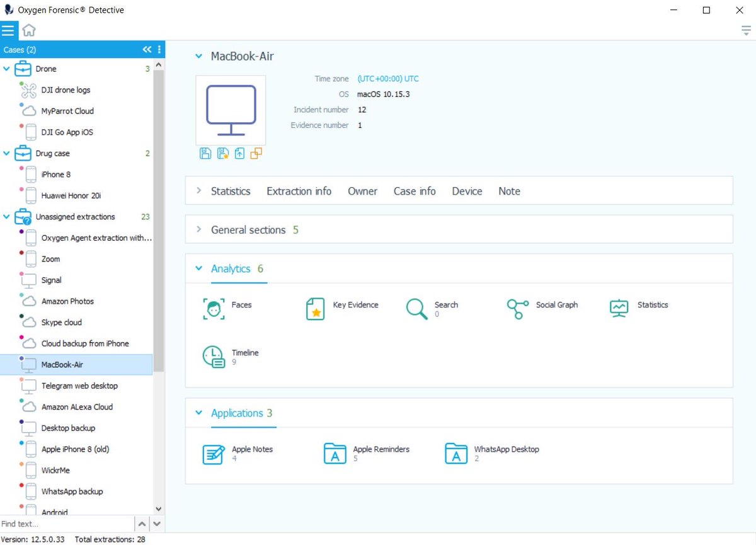This screenshot has height=545, width=756.
Task: Open the blue hamburger main menu
Action: pyautogui.click(x=8, y=30)
